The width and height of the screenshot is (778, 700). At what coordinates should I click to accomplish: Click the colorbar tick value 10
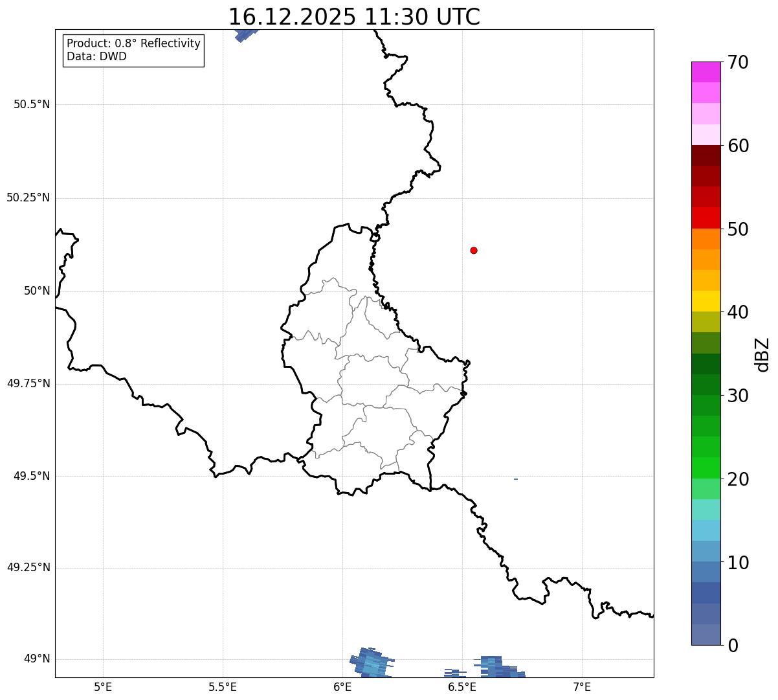tap(738, 563)
